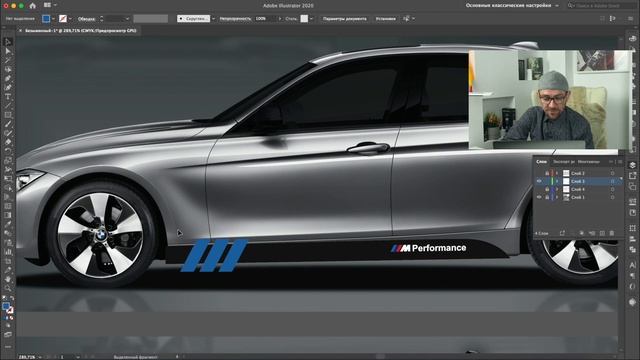The width and height of the screenshot is (640, 360).
Task: Go to the Home screen
Action: (x=33, y=6)
